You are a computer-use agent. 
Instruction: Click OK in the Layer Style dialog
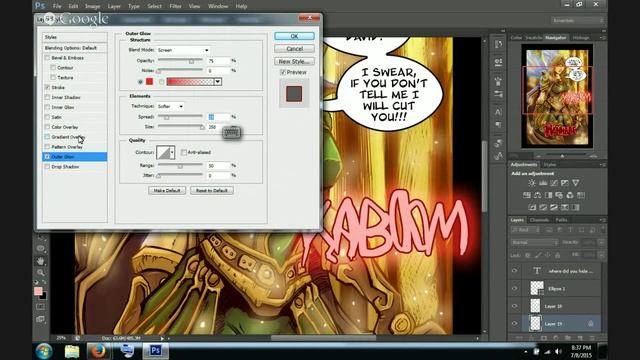coord(294,36)
